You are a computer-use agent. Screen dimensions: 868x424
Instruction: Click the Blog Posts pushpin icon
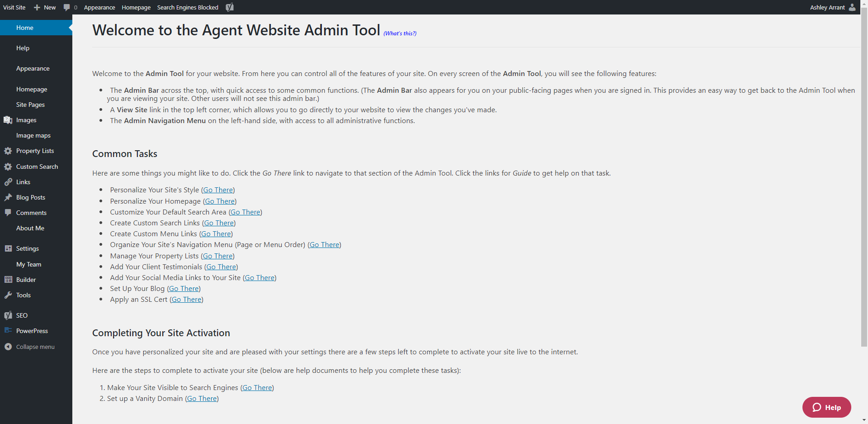coord(8,197)
